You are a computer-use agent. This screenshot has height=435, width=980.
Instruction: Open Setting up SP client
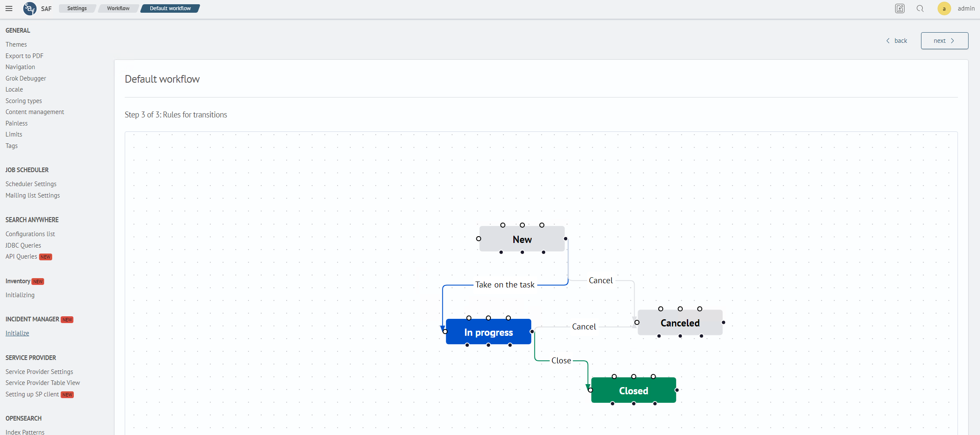[x=32, y=394]
